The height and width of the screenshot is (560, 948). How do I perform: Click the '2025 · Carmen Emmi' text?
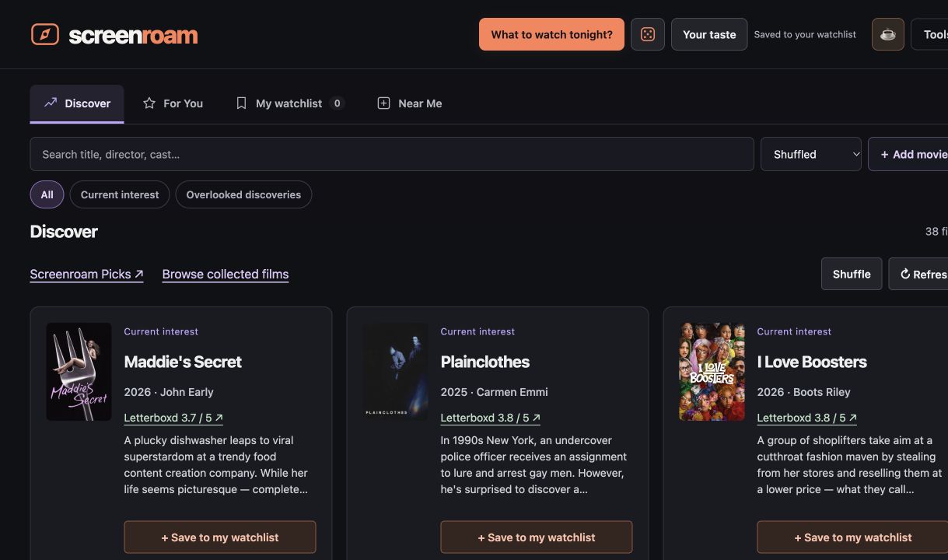click(x=494, y=392)
